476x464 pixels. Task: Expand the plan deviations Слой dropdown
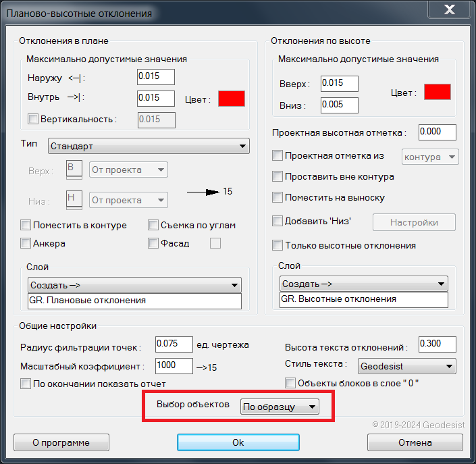coord(134,285)
